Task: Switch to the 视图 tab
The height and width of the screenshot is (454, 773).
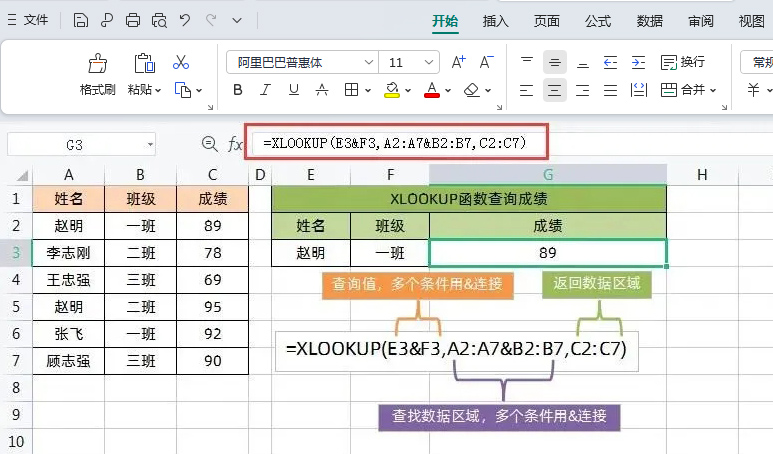Action: [751, 21]
